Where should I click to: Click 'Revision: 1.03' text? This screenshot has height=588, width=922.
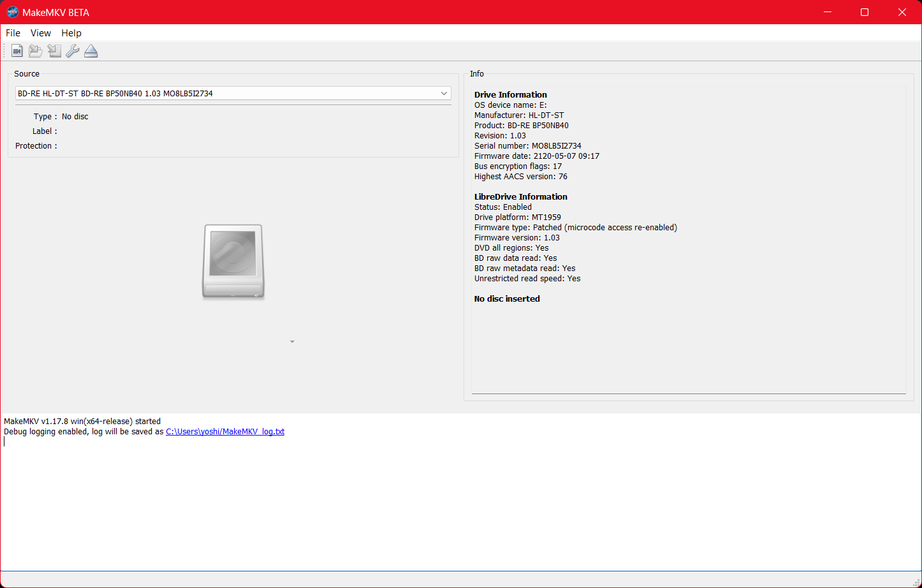(x=501, y=136)
